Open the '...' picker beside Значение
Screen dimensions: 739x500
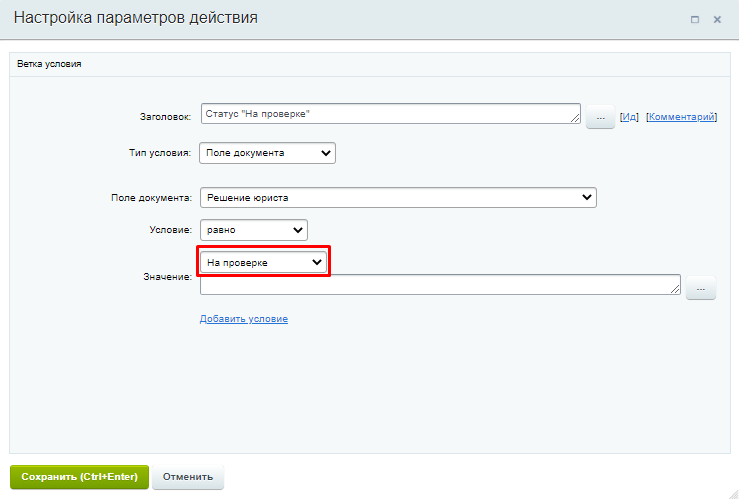coord(701,288)
